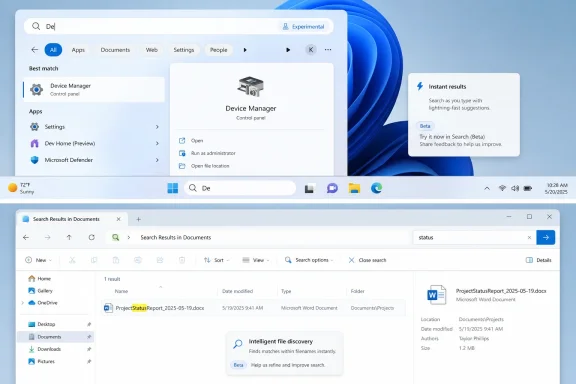Open the Wi-Fi network status icon
576x384 pixels.
coord(502,189)
